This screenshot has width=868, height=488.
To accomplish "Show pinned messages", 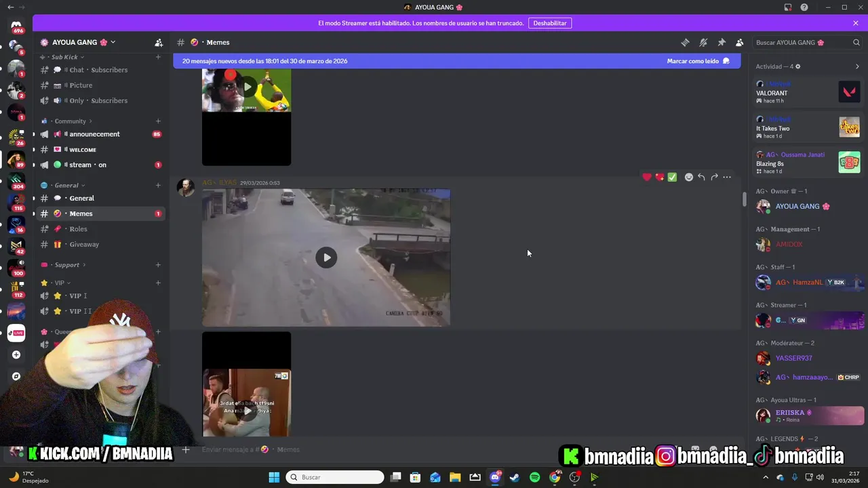I will pos(722,42).
